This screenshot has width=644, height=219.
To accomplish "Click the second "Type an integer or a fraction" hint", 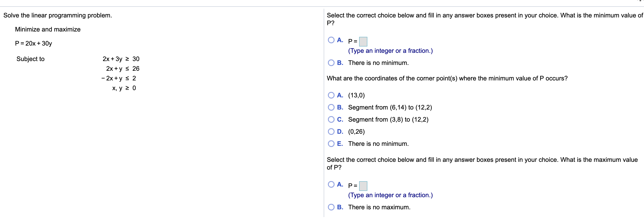I will pyautogui.click(x=390, y=195).
